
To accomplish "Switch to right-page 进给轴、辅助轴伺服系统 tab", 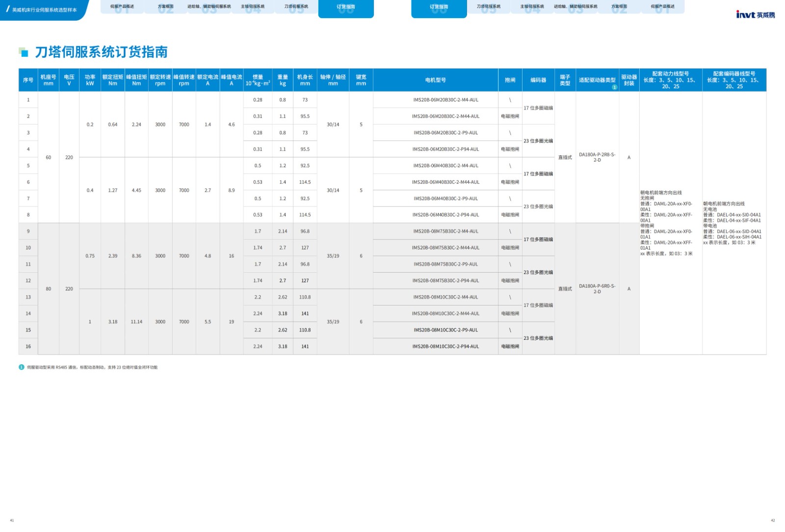I will (576, 7).
